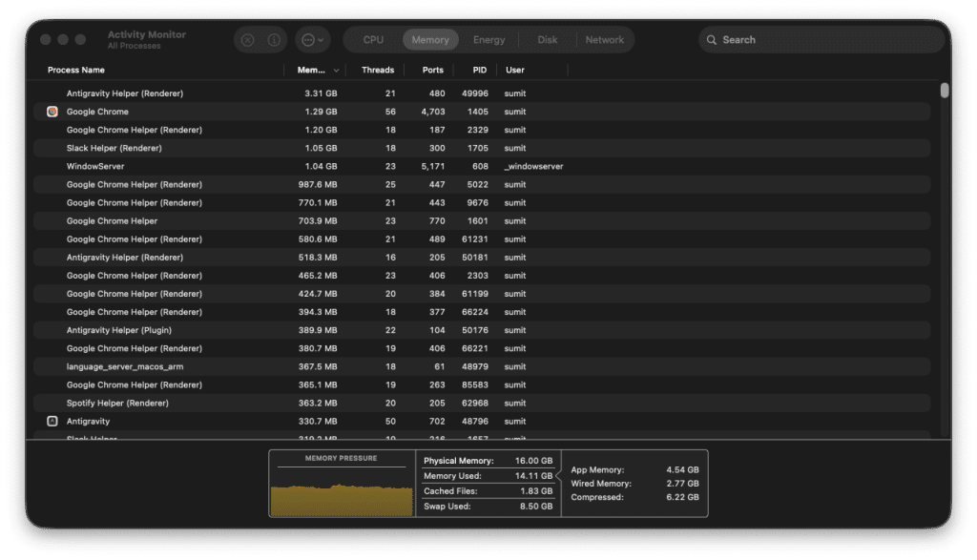This screenshot has height=560, width=977.
Task: Click the Cached Files 1.83 GB value
Action: click(536, 491)
